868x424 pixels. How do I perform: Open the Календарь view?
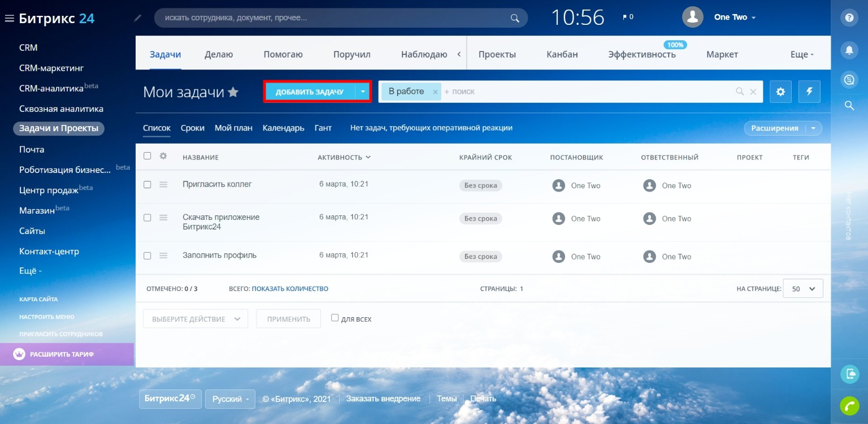coord(284,128)
